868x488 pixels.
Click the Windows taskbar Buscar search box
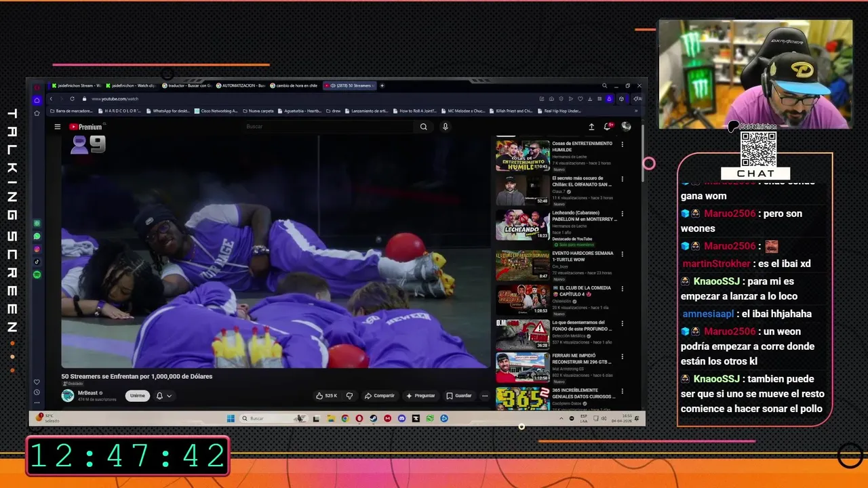(274, 418)
